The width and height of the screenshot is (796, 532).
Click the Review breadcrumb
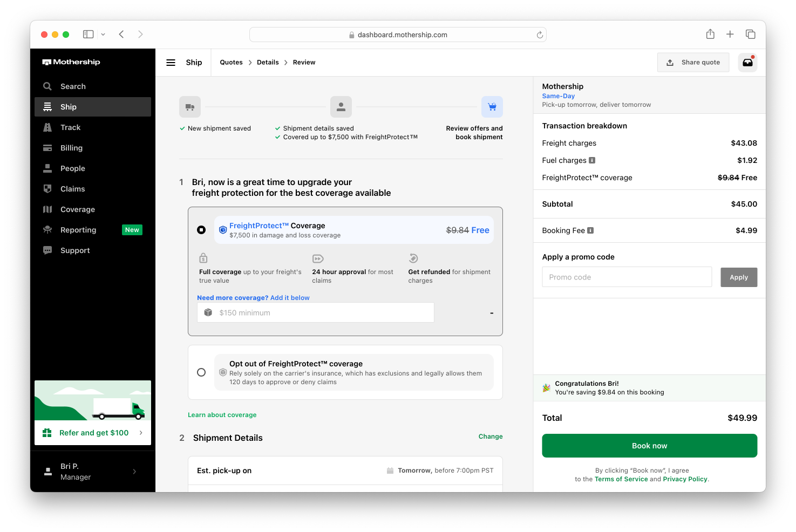point(304,63)
